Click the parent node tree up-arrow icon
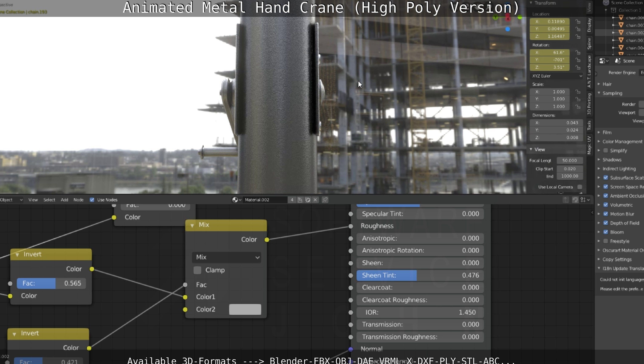Screen dimensions: 644x364 566,200
